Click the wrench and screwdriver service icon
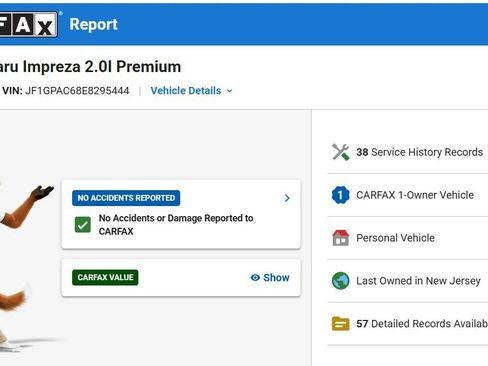This screenshot has height=366, width=488. coord(340,152)
